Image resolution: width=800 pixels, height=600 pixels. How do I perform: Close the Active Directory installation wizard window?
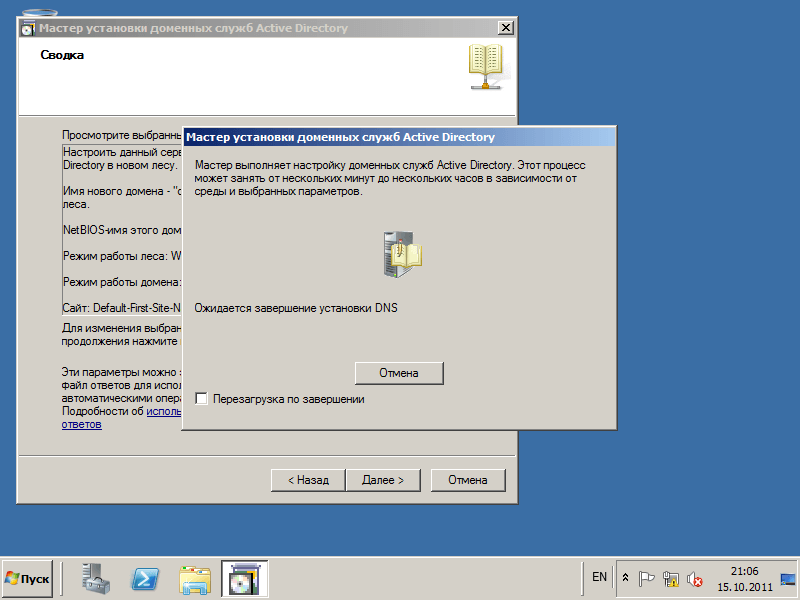[x=505, y=28]
